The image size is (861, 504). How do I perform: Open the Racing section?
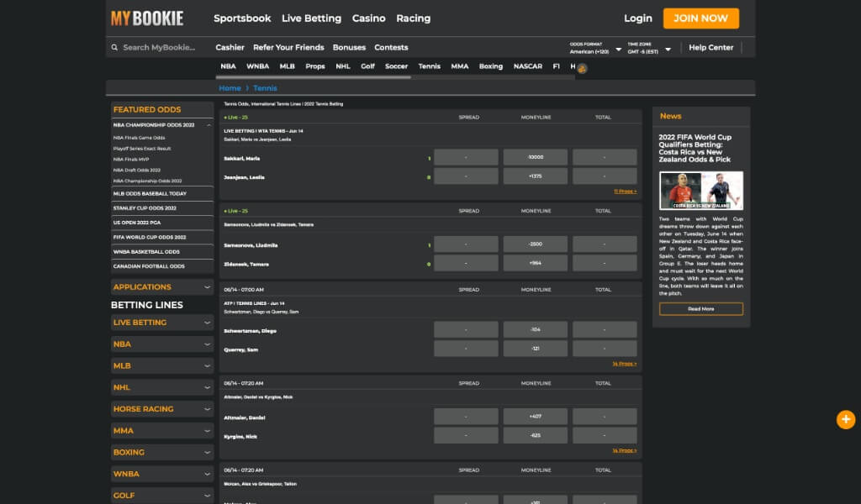[x=414, y=18]
